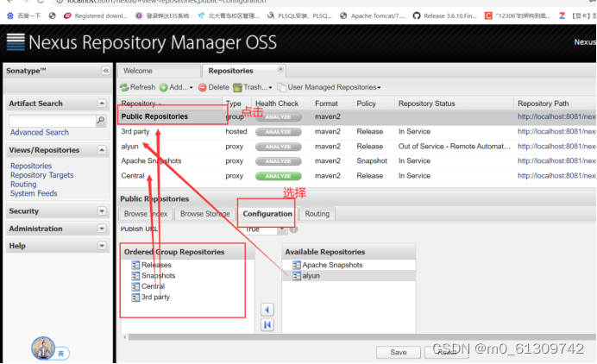Select the Central repository row

click(x=356, y=176)
